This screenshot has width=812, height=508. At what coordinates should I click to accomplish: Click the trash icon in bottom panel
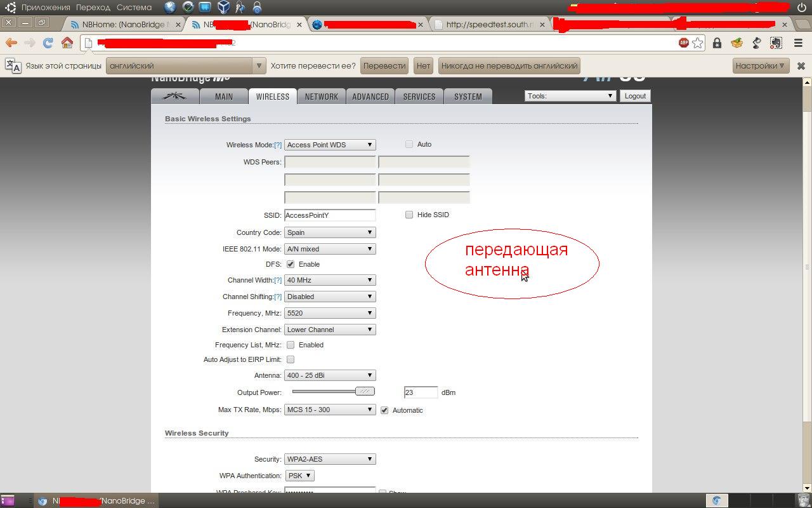point(803,500)
